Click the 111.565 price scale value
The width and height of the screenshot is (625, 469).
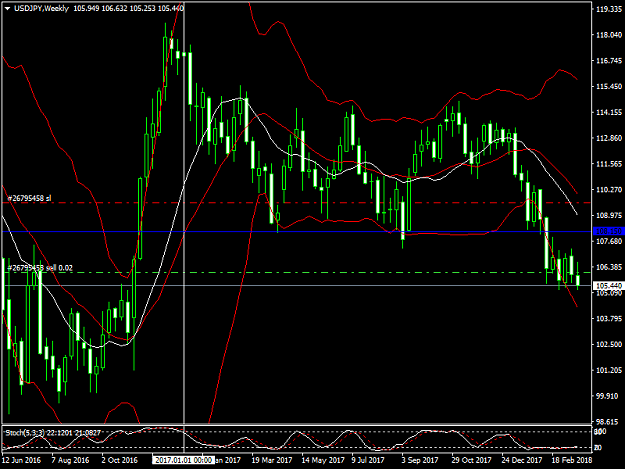(x=609, y=164)
